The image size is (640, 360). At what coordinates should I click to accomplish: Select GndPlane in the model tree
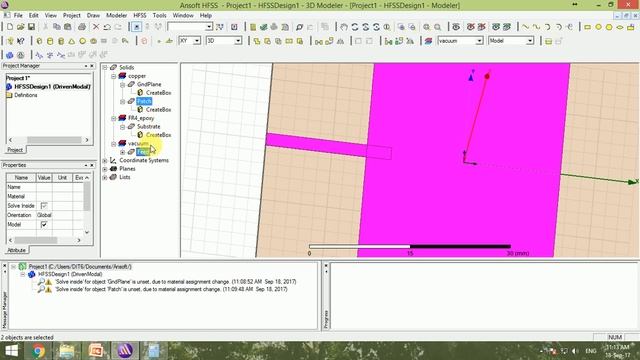(149, 84)
